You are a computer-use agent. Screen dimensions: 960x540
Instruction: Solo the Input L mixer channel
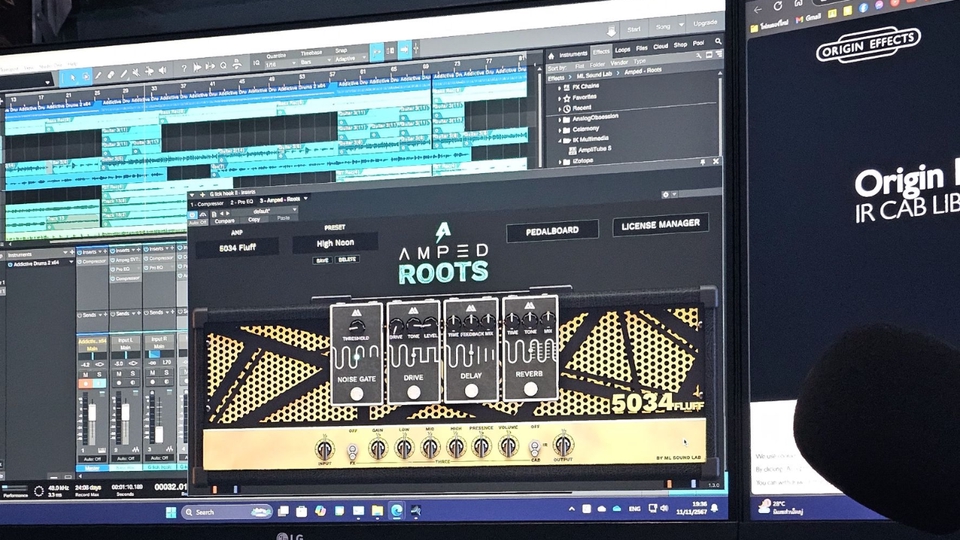click(x=132, y=373)
